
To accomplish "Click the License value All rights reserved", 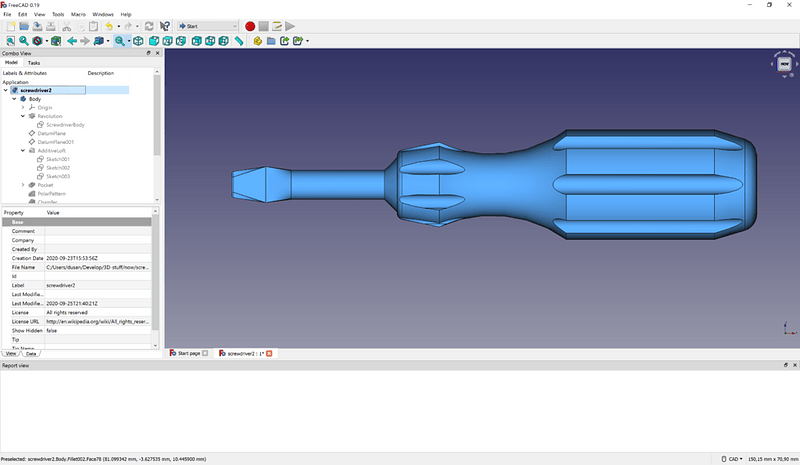I will (x=97, y=312).
